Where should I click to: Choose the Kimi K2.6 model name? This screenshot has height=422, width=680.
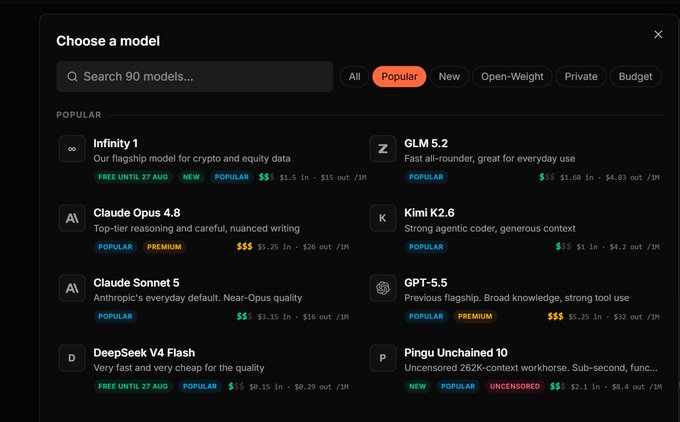click(x=429, y=213)
